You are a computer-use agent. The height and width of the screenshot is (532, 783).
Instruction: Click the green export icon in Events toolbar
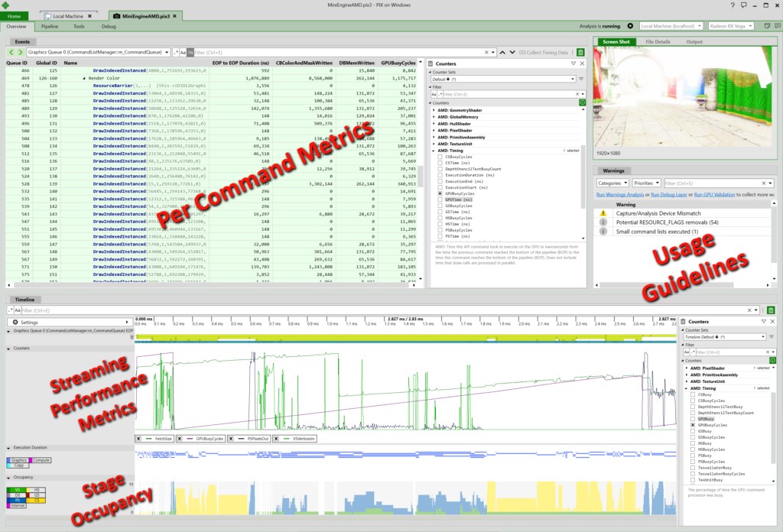click(x=581, y=52)
